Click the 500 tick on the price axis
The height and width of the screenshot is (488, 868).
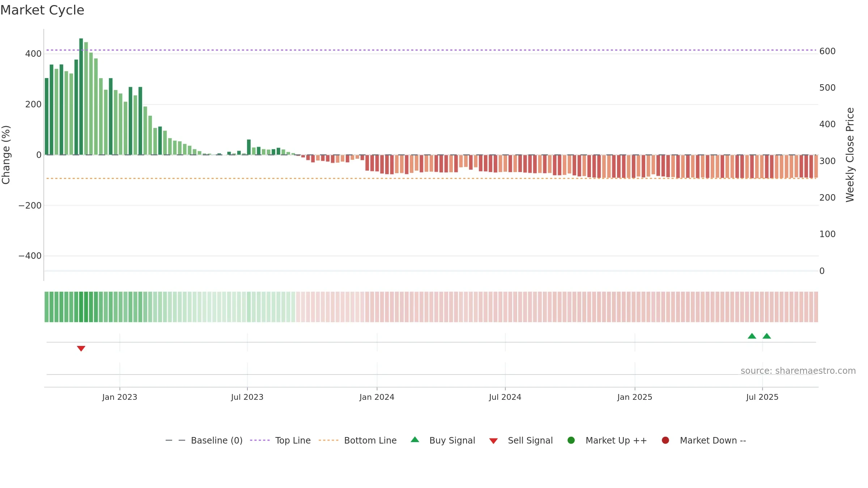pyautogui.click(x=827, y=88)
